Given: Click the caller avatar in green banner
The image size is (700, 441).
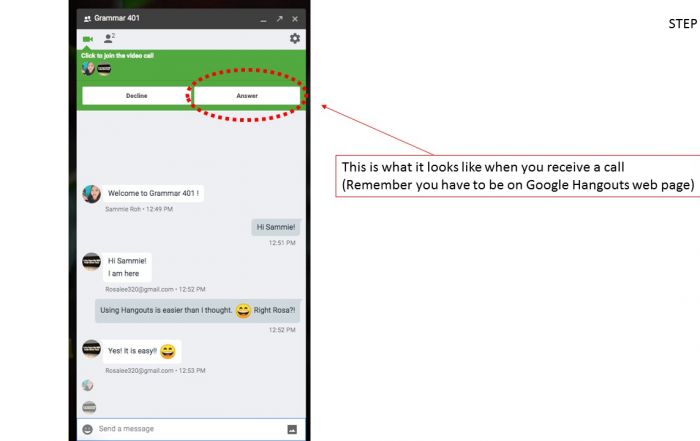Looking at the screenshot, I should [88, 69].
